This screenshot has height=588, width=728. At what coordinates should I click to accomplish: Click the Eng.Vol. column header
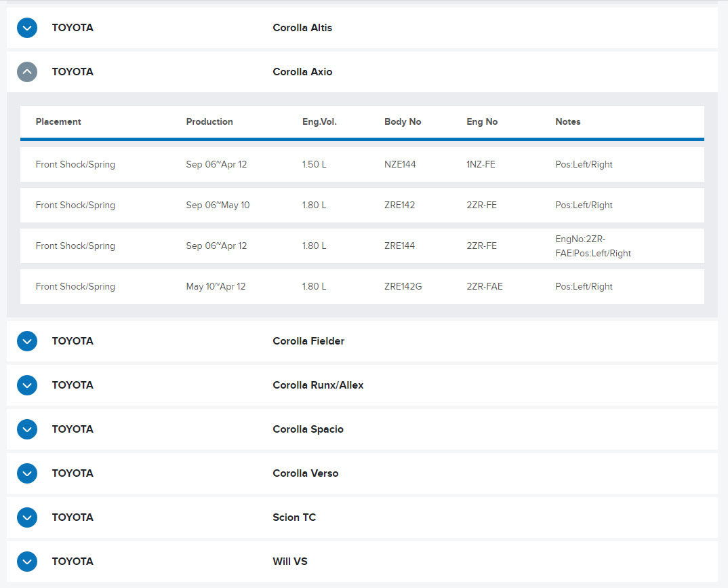pos(319,121)
